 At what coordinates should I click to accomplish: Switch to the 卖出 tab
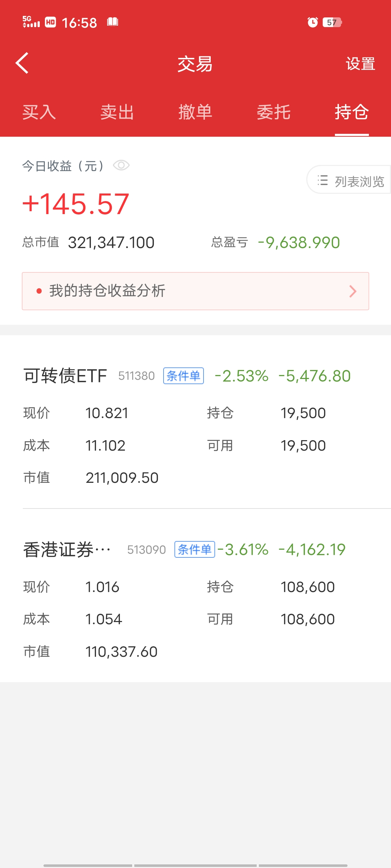tap(117, 112)
